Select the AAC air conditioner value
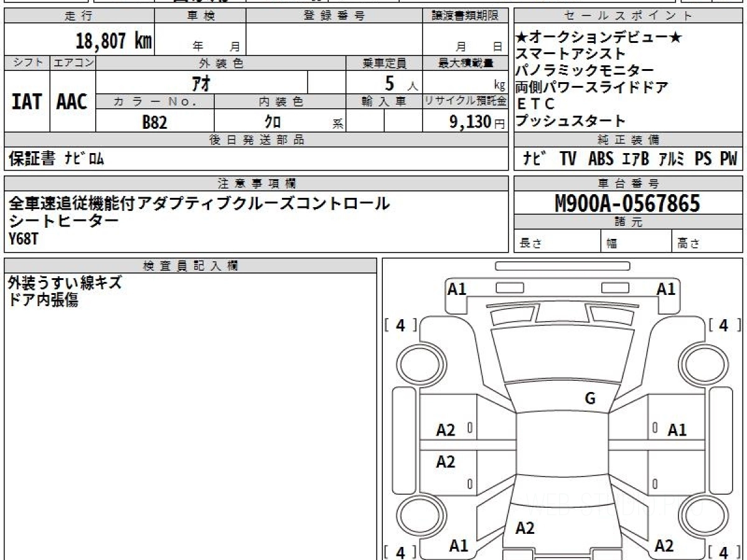The image size is (747, 560). tap(72, 101)
